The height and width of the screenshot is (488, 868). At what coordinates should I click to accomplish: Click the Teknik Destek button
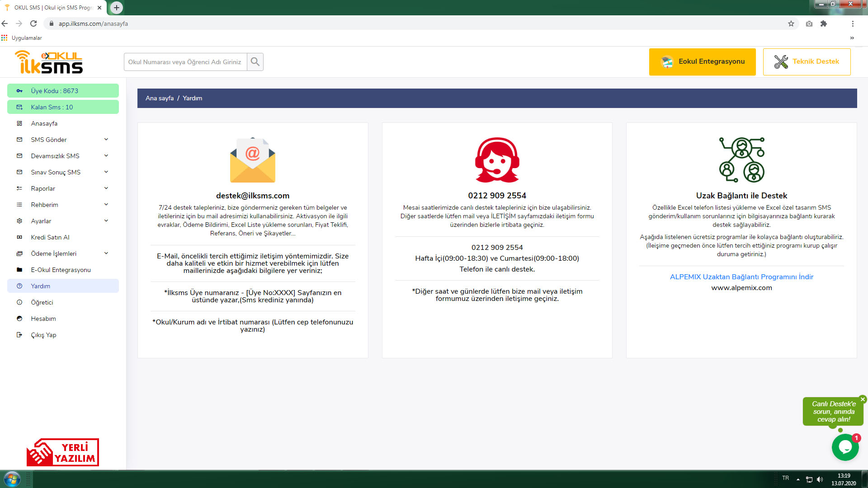pyautogui.click(x=807, y=62)
